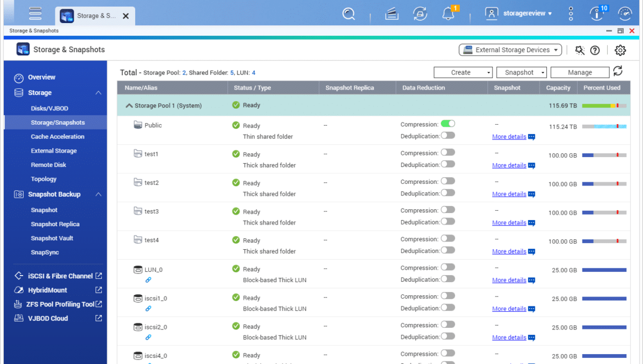Click the Public folder icon
Image resolution: width=643 pixels, height=364 pixels.
click(x=138, y=125)
